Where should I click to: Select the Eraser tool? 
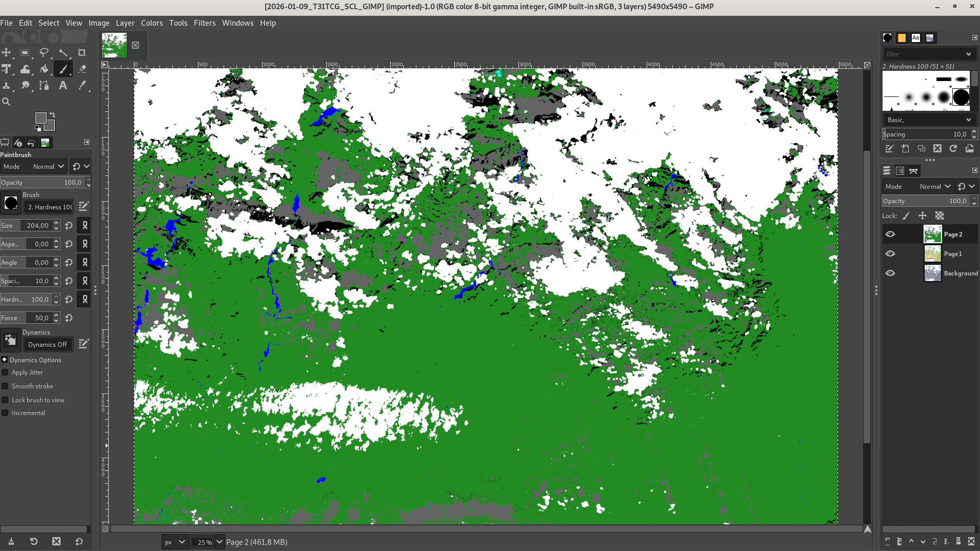tap(82, 69)
